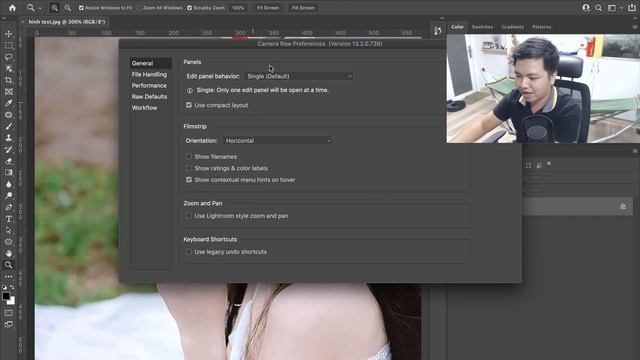
Task: Uncheck Use compact layout
Action: tap(189, 105)
